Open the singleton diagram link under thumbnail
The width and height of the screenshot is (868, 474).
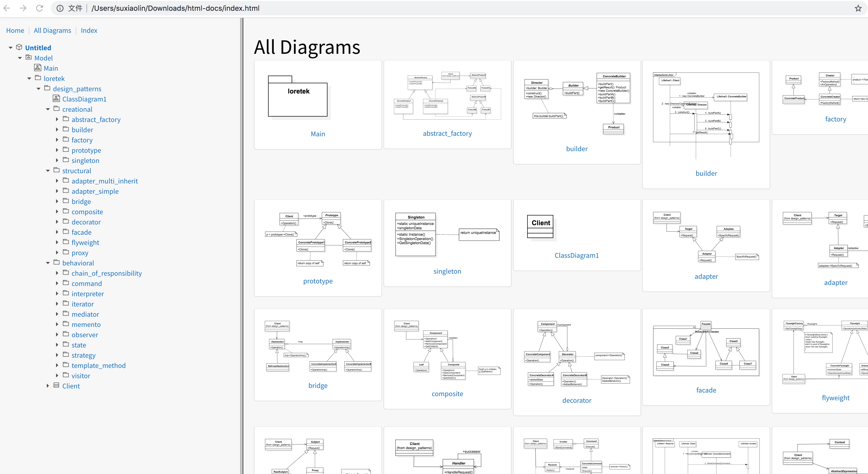(447, 271)
